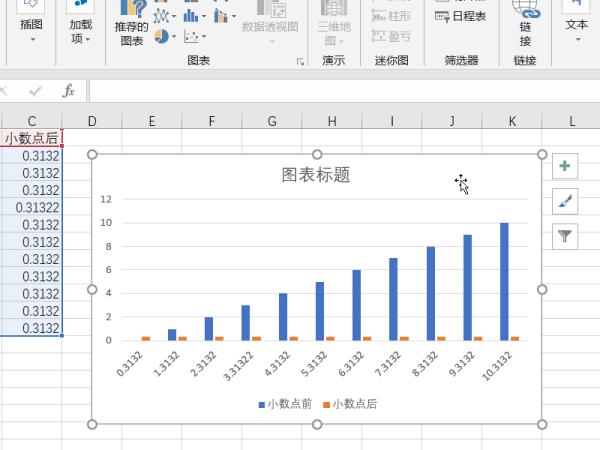Viewport: 600px width, 450px height.
Task: Click the chart's right-middle sizing handle
Action: click(542, 289)
